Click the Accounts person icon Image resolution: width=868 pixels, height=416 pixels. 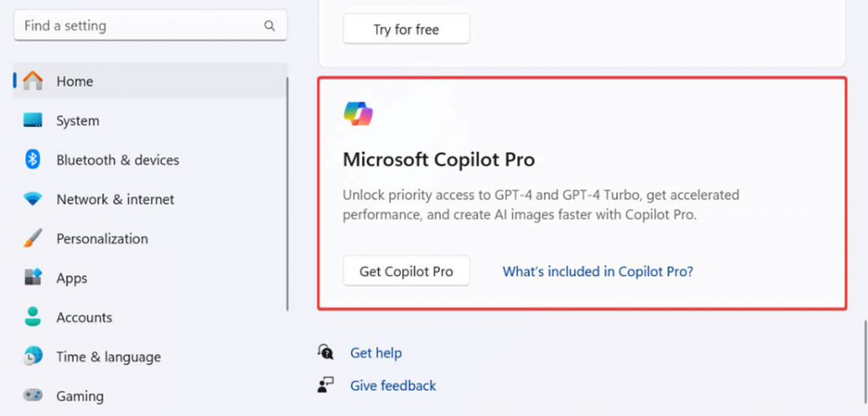tap(33, 318)
